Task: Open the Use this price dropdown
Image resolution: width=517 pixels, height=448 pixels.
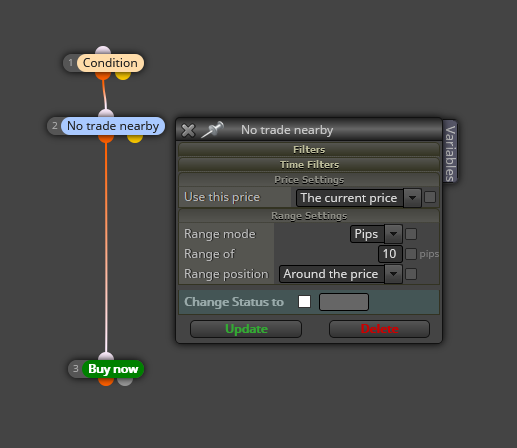Action: point(358,198)
